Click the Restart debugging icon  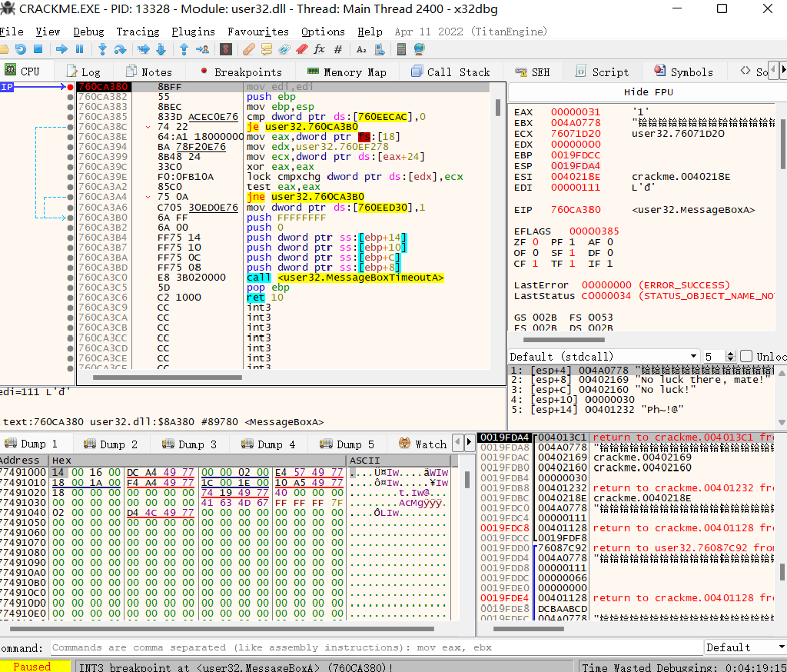(21, 49)
